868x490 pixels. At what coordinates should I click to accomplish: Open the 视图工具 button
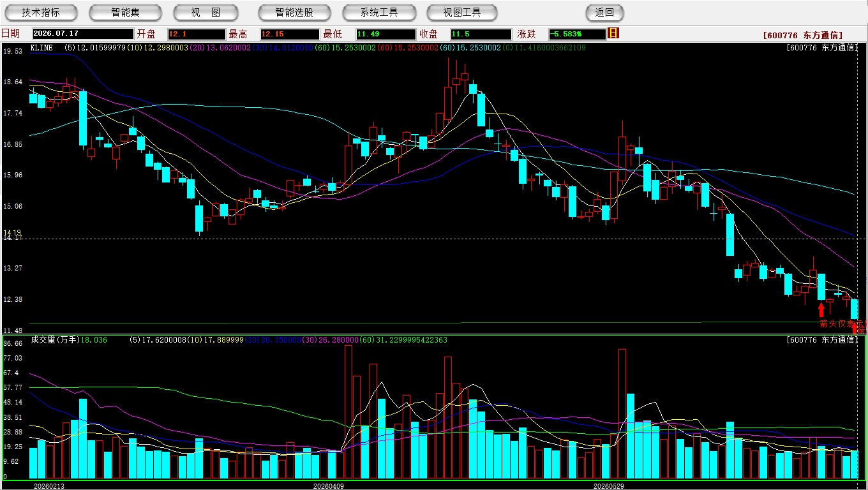(x=462, y=12)
